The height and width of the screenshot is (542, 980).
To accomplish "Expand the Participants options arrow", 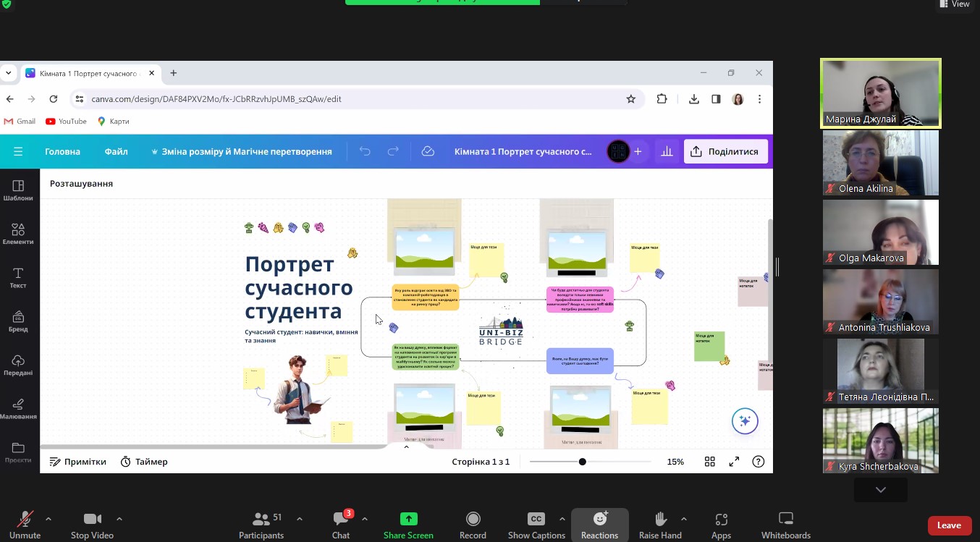I will pyautogui.click(x=300, y=519).
